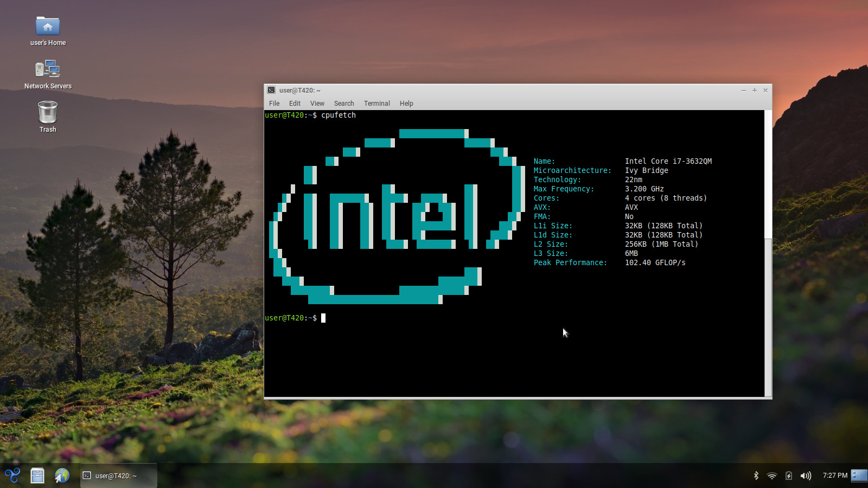The height and width of the screenshot is (488, 868).
Task: Open the View menu in terminal
Action: [x=317, y=103]
